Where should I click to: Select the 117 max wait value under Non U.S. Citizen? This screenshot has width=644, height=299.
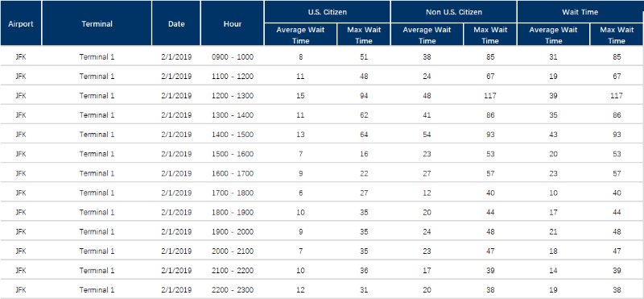pyautogui.click(x=490, y=96)
